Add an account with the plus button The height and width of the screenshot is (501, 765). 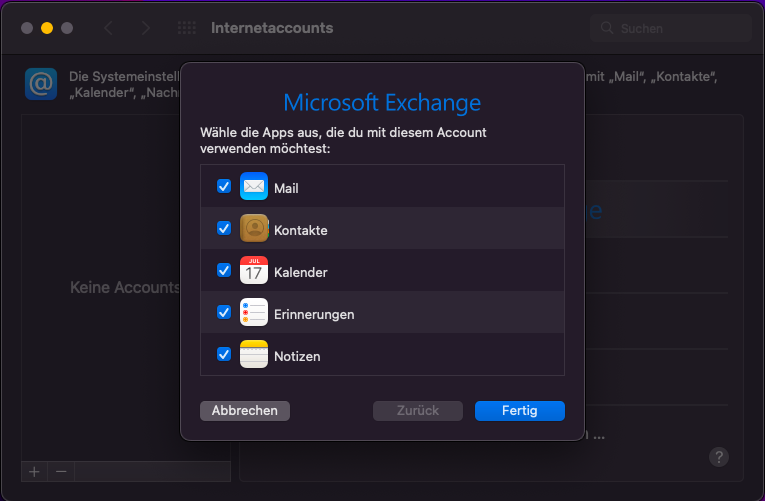(34, 472)
